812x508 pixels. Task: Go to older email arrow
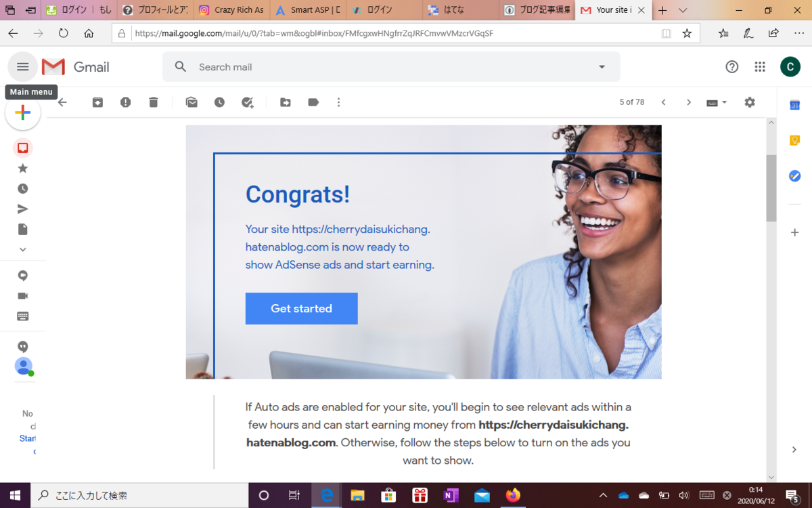[x=689, y=102]
